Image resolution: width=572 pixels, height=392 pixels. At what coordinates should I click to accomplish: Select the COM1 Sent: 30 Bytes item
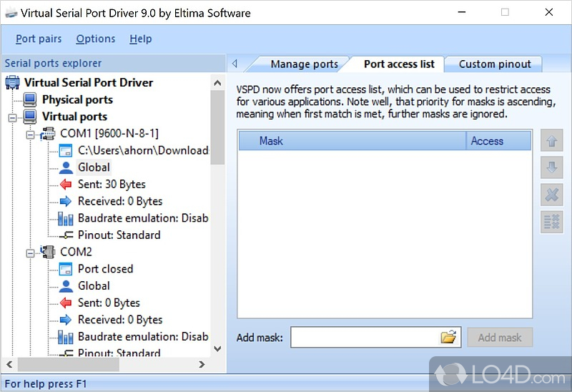(x=111, y=184)
